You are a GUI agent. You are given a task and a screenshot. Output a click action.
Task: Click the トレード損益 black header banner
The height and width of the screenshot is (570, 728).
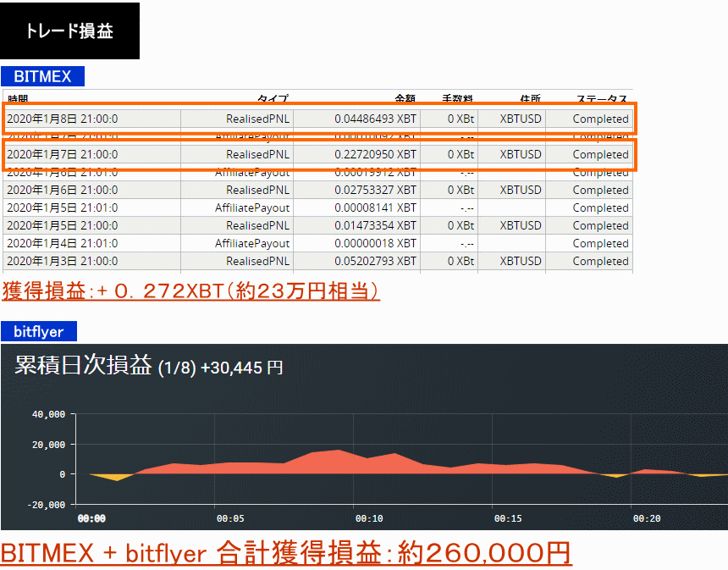(x=69, y=31)
